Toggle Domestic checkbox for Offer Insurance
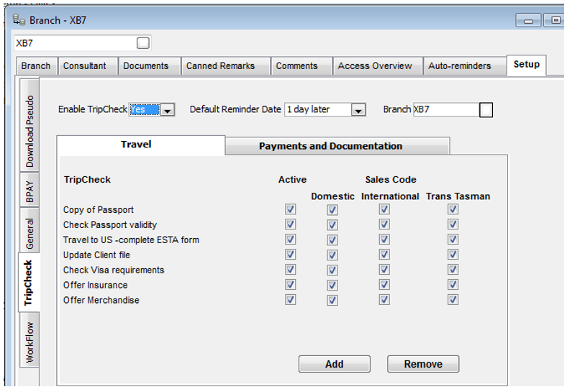Viewport: 567px width, 392px height. point(332,286)
